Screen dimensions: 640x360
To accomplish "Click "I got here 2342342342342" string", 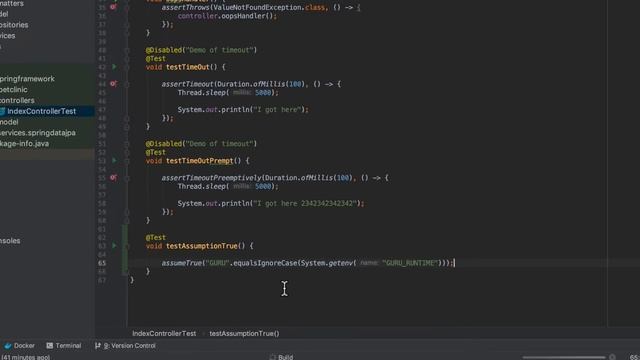I will click(x=306, y=203).
